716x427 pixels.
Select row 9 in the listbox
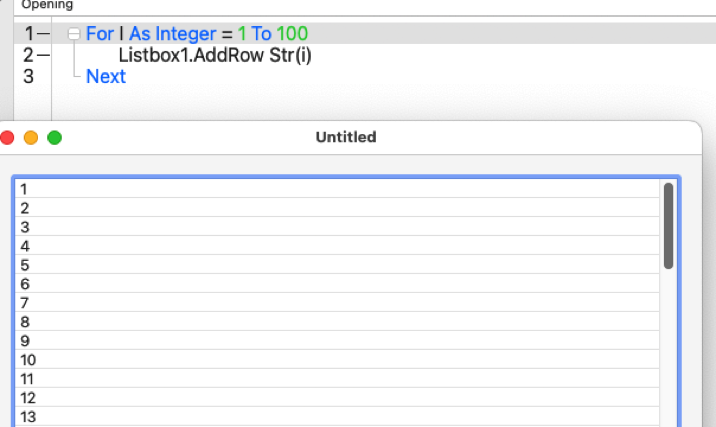click(x=337, y=340)
